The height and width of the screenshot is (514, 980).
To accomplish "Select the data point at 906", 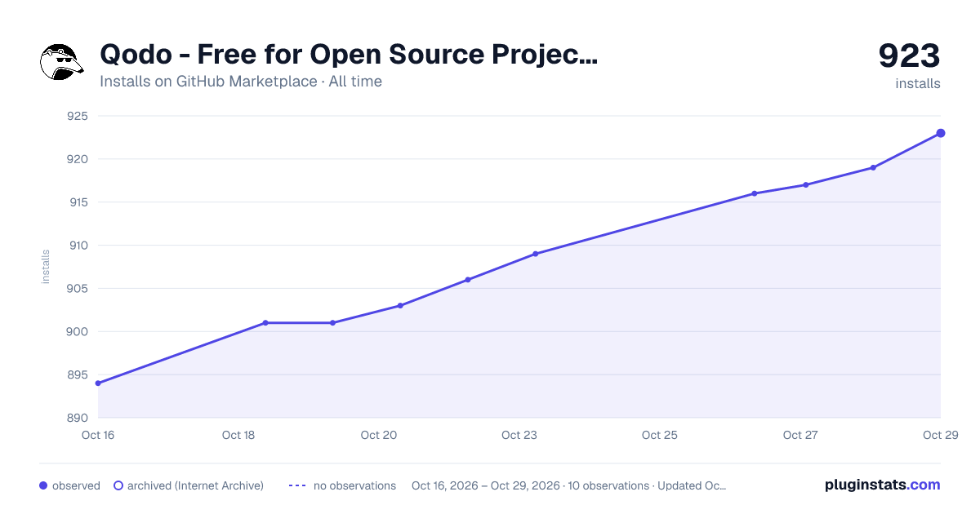I will tap(468, 280).
